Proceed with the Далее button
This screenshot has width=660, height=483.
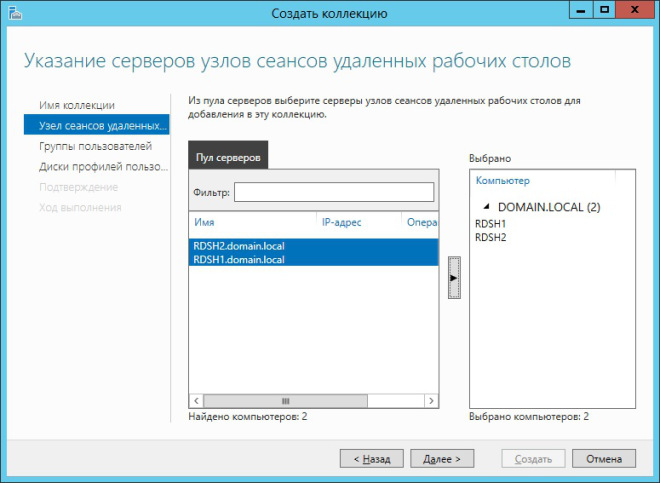coord(441,458)
